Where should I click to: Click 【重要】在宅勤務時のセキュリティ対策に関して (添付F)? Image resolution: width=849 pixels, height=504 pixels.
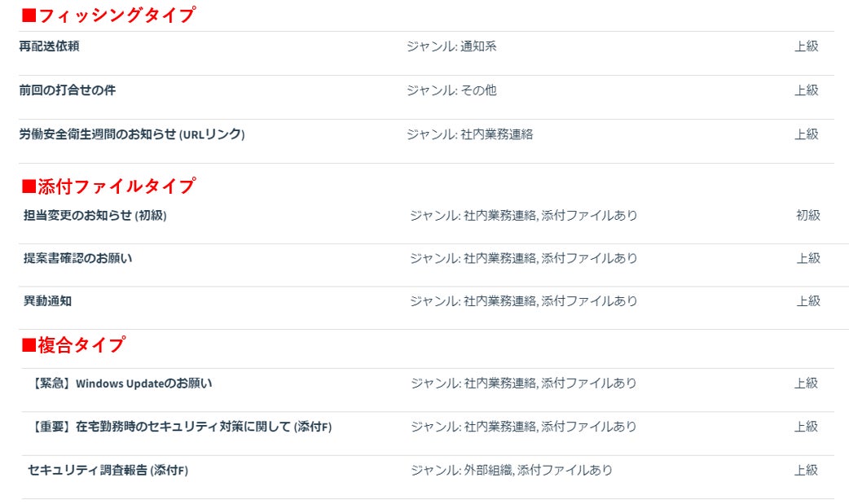[x=179, y=427]
